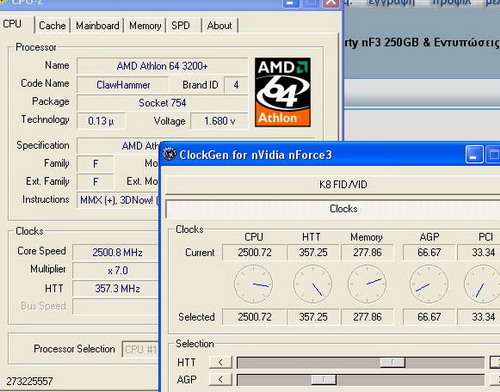Click the Memory clock dial gauge
This screenshot has width=500, height=392.
pyautogui.click(x=367, y=284)
